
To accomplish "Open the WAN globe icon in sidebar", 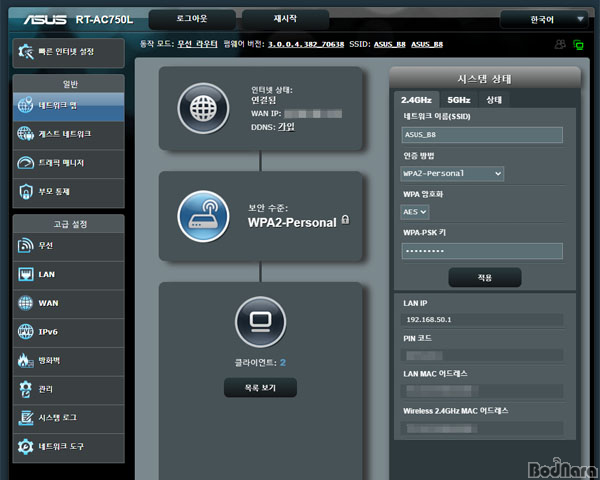I will [x=25, y=303].
